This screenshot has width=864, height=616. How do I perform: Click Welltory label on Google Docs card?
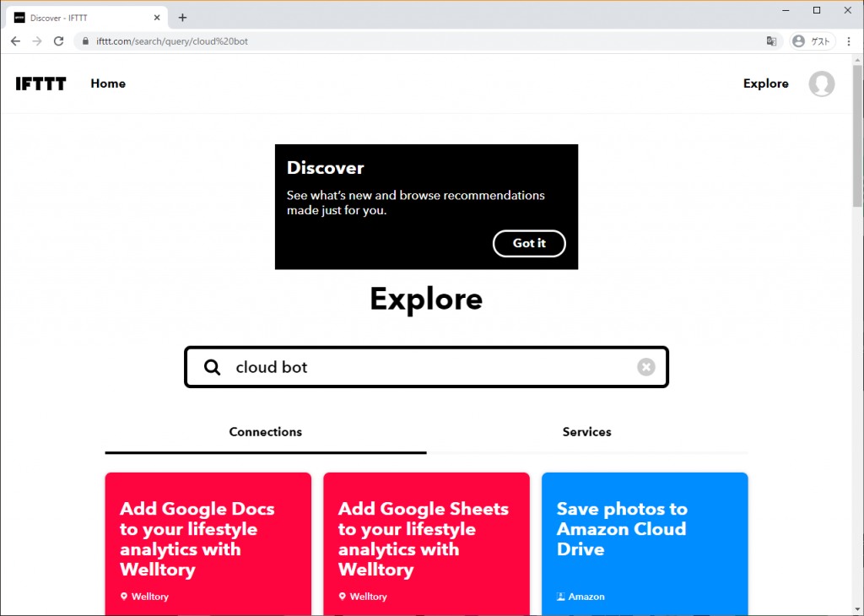click(144, 597)
